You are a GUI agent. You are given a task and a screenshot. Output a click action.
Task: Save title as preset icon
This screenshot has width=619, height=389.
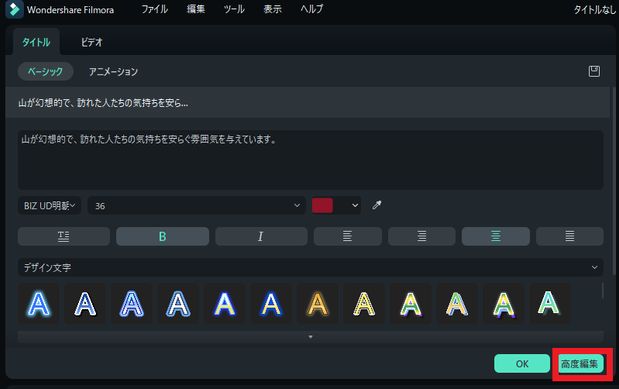(594, 71)
